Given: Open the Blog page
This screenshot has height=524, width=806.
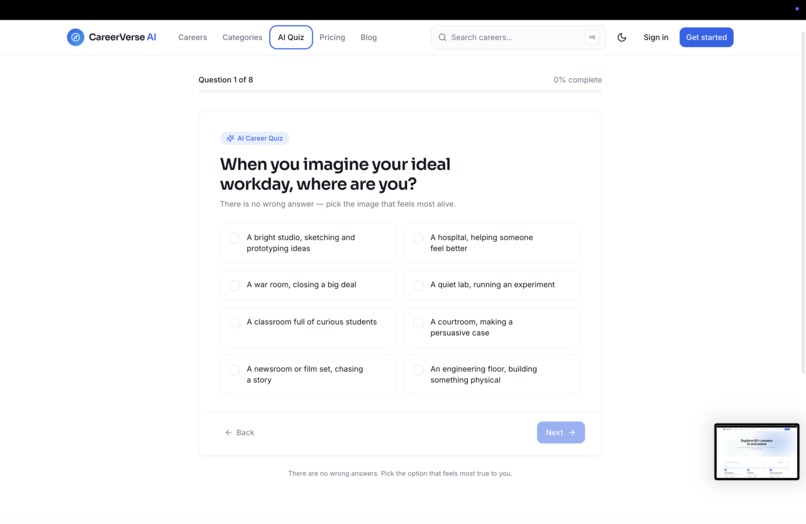Looking at the screenshot, I should point(369,37).
